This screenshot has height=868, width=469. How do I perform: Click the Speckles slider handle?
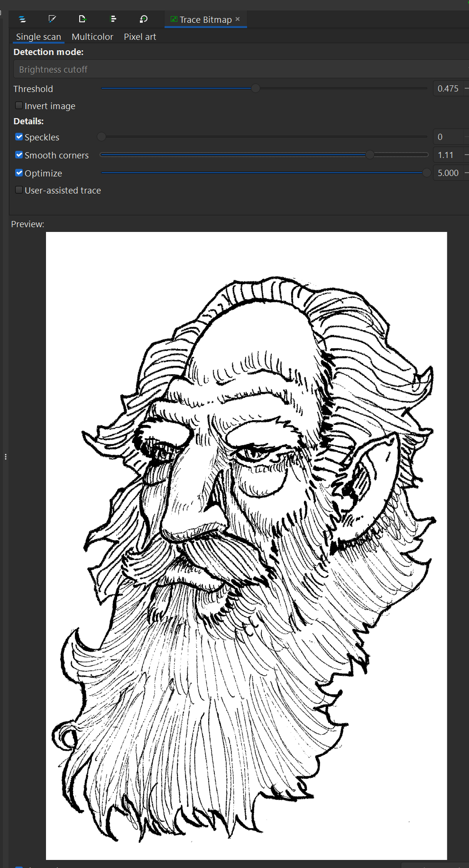click(101, 137)
